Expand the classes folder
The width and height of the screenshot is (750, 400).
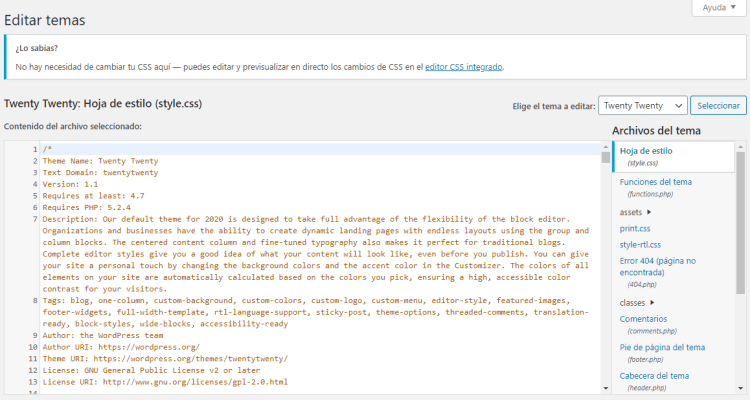[632, 302]
